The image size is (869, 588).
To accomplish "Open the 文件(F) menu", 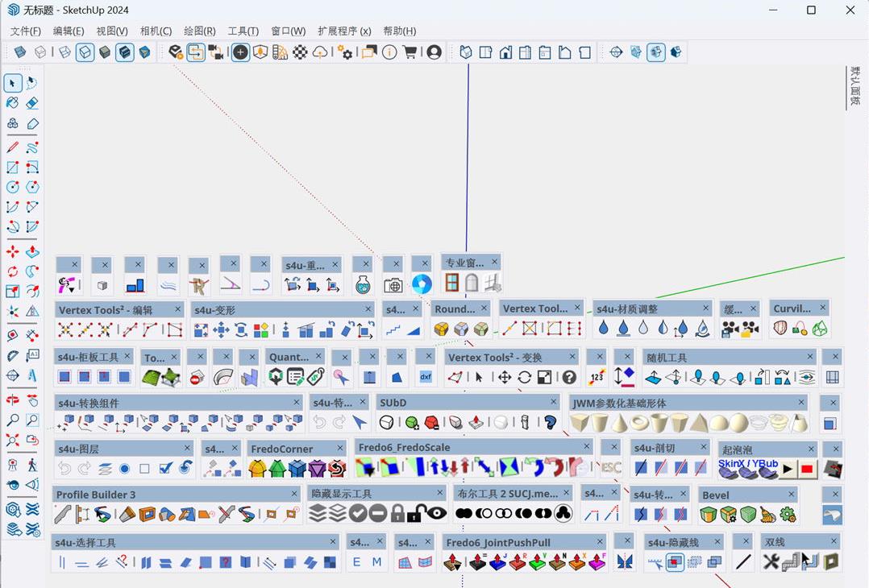I will (x=26, y=31).
